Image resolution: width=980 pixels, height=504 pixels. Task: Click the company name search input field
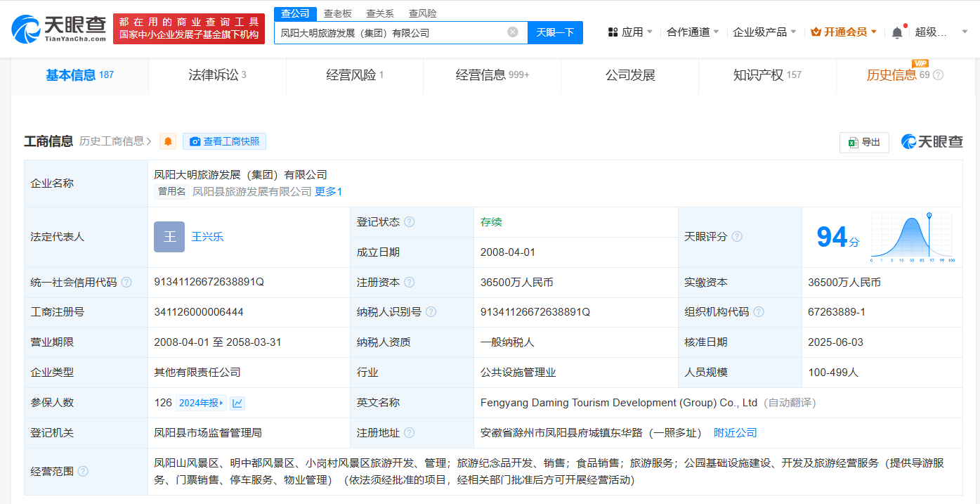390,32
